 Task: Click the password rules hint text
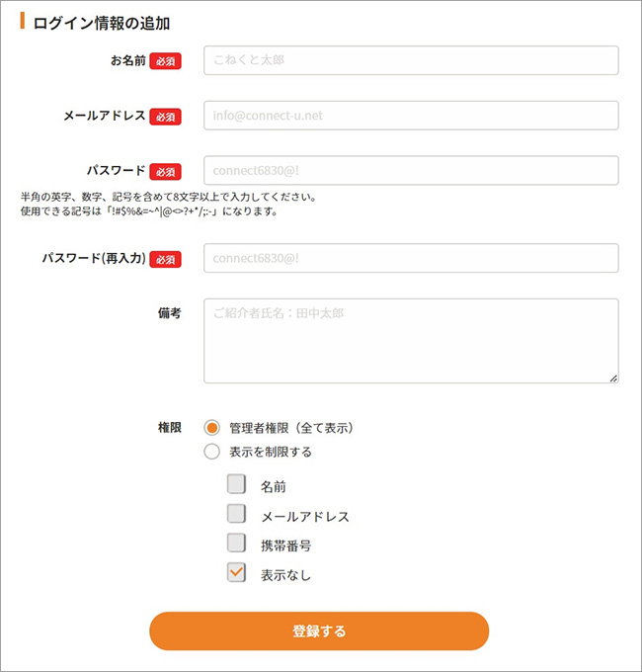click(168, 204)
